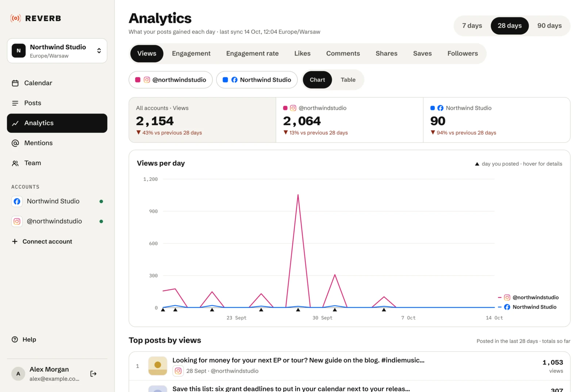Switch to Chart view

317,80
